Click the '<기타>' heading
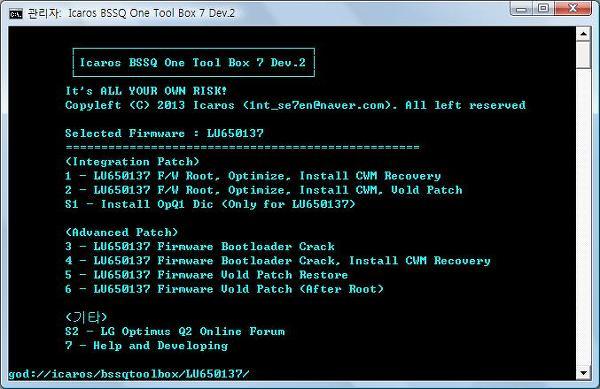Image resolution: width=600 pixels, height=389 pixels. click(86, 317)
